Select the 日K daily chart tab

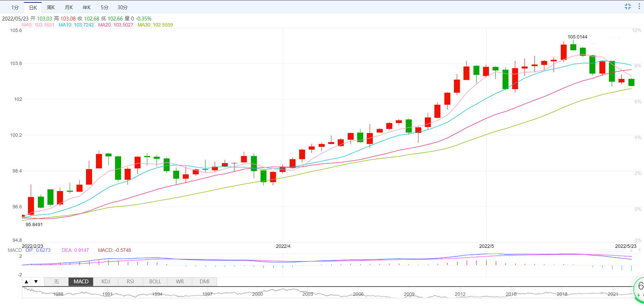pos(33,7)
